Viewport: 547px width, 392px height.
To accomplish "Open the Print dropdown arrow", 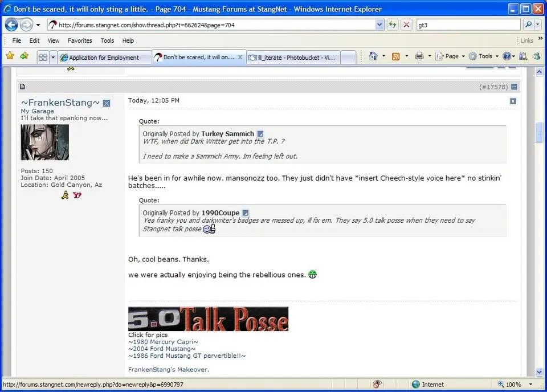I will pyautogui.click(x=430, y=56).
